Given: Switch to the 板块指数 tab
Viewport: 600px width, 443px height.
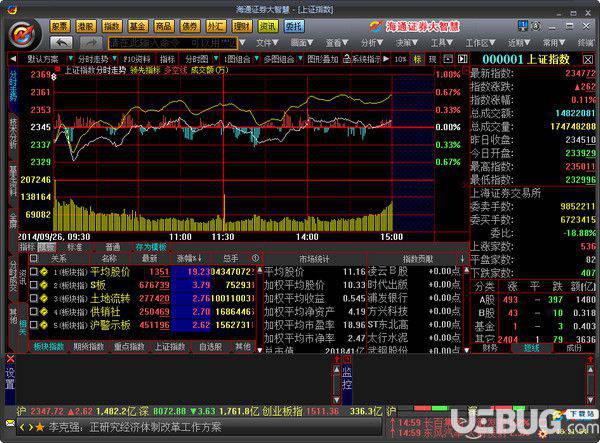Looking at the screenshot, I should 49,347.
